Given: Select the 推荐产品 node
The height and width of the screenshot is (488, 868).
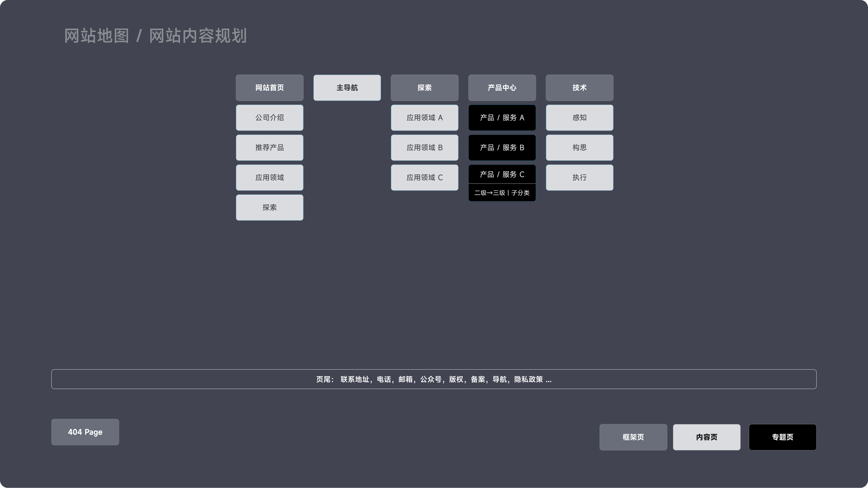Looking at the screenshot, I should pos(269,147).
